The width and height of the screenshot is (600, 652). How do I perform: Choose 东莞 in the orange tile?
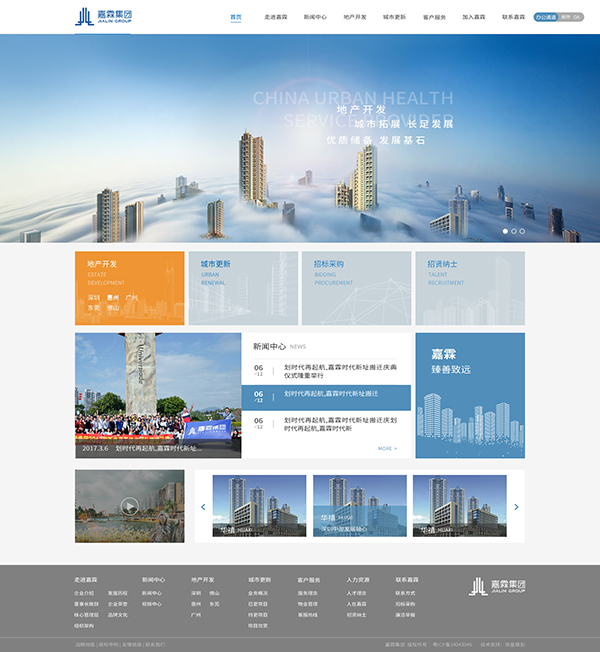point(94,308)
